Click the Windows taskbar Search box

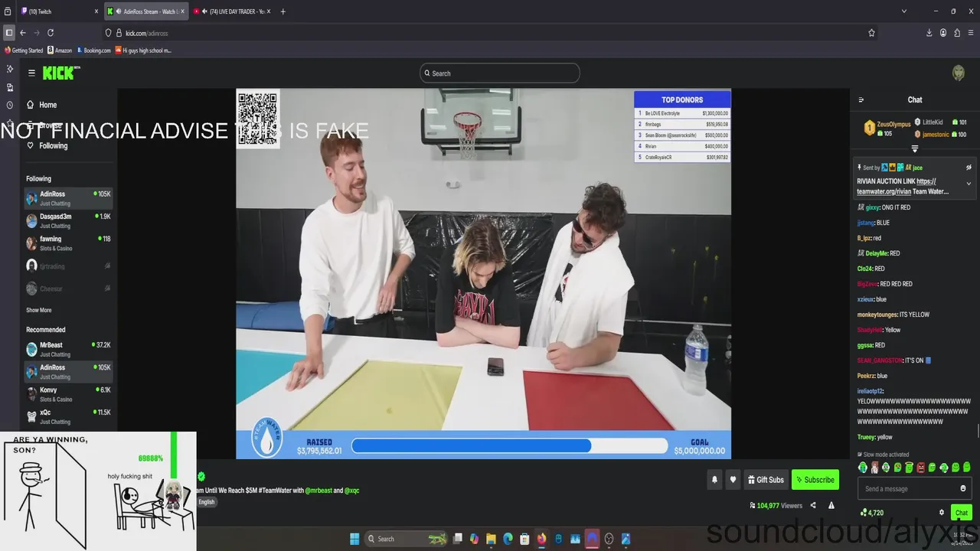click(406, 539)
